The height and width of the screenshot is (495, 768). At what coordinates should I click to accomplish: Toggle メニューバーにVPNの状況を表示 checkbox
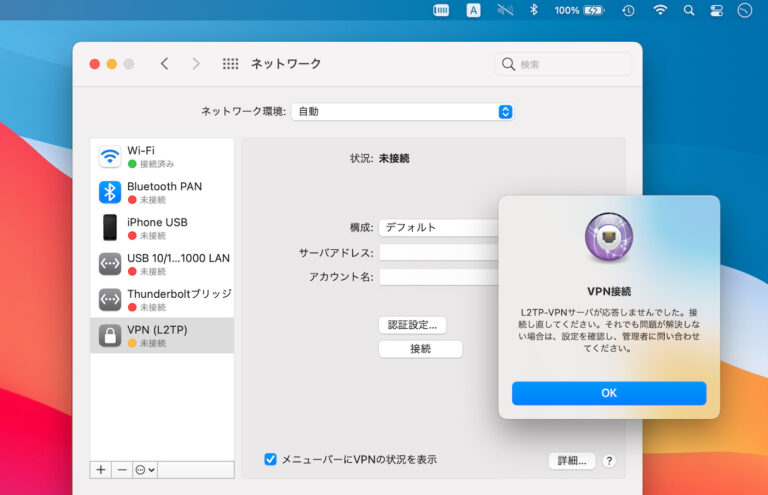pos(270,459)
